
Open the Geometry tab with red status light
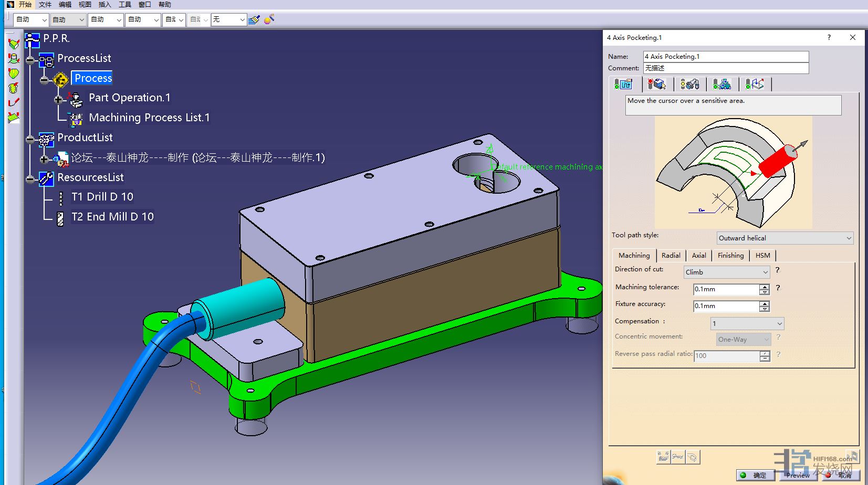tap(656, 84)
